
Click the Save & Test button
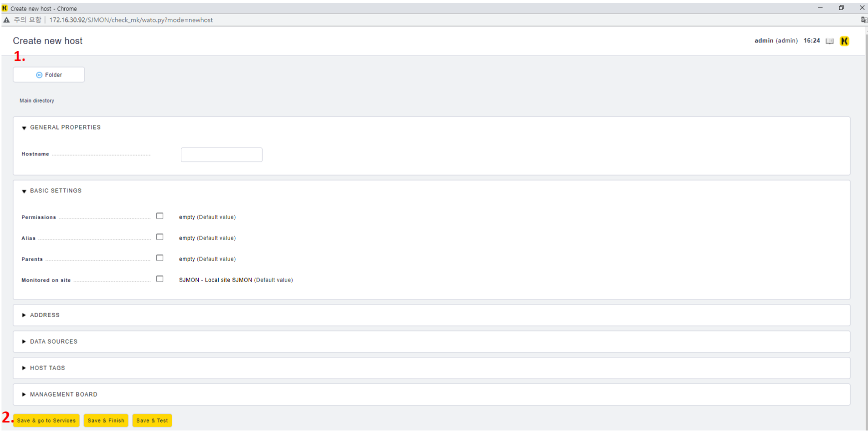point(152,420)
